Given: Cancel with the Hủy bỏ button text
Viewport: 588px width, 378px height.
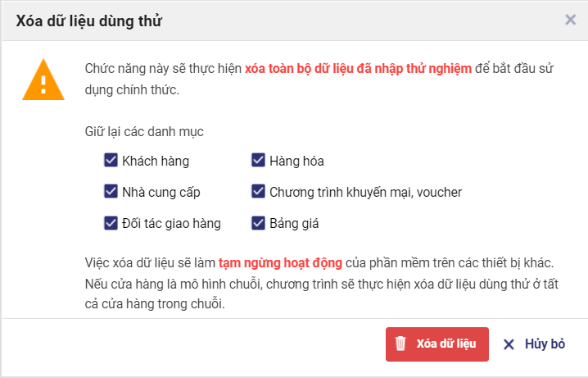Looking at the screenshot, I should [545, 344].
